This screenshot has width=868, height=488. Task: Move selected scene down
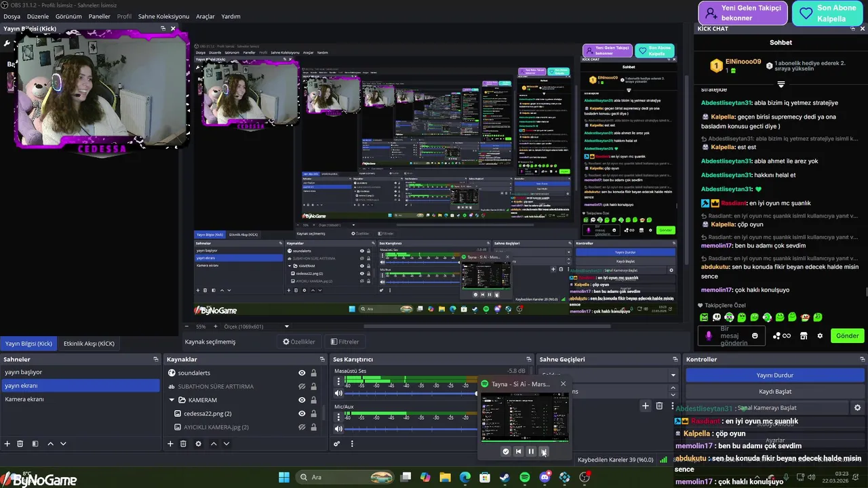pyautogui.click(x=63, y=444)
